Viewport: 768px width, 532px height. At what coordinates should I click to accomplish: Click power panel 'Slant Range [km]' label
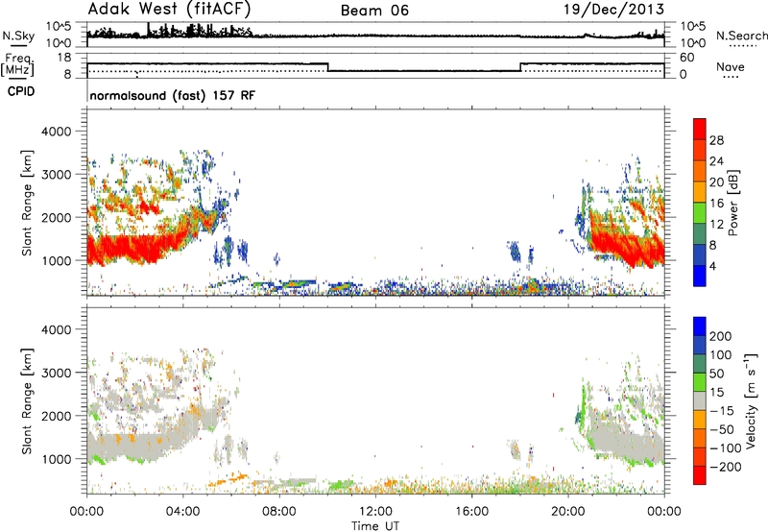click(27, 203)
